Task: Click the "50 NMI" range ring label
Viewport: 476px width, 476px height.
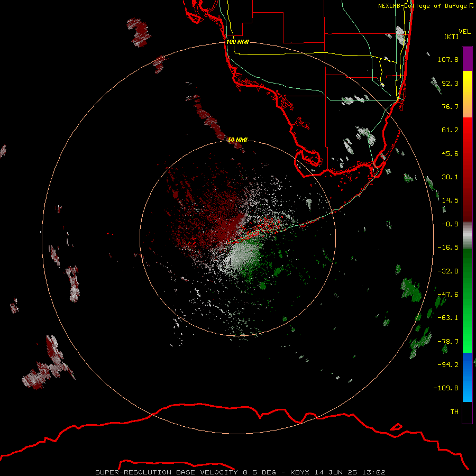Action: click(x=237, y=140)
